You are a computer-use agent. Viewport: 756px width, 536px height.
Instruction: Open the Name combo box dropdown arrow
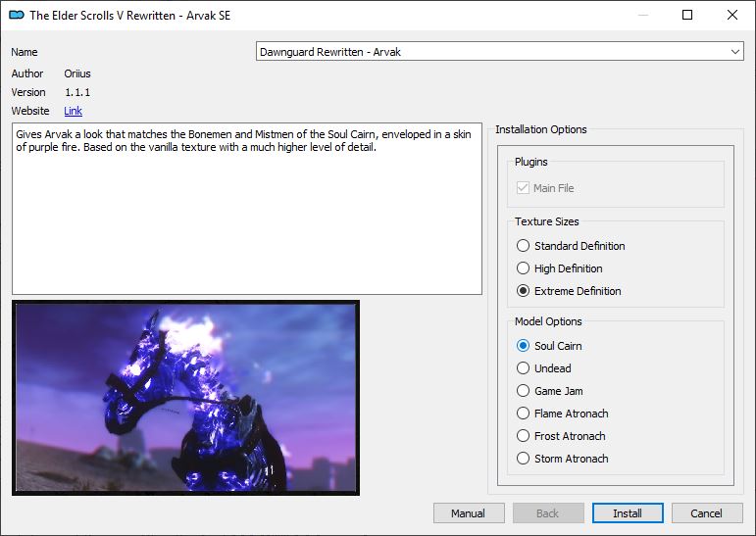coord(734,52)
